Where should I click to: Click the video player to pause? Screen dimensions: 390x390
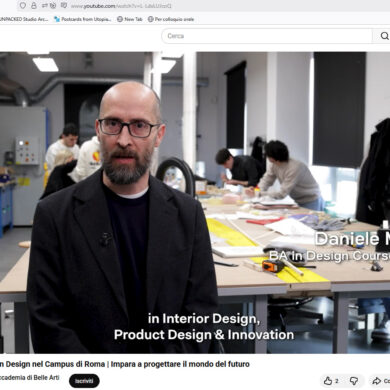click(x=195, y=202)
